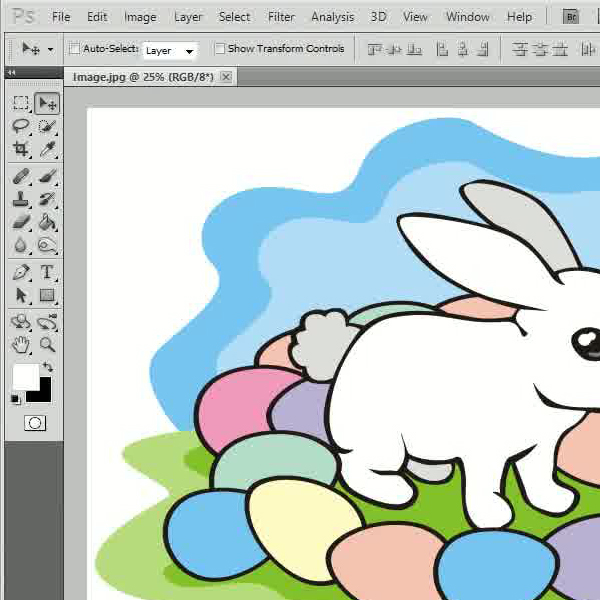Reset default foreground and background colors
The width and height of the screenshot is (600, 600).
(x=15, y=399)
